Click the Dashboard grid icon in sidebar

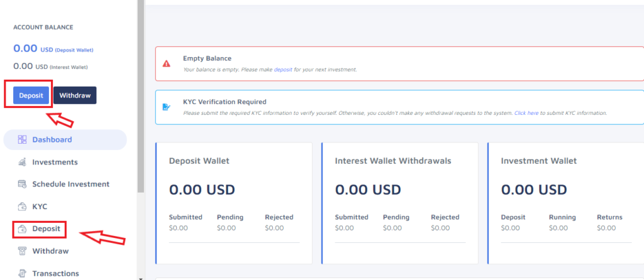click(x=22, y=139)
